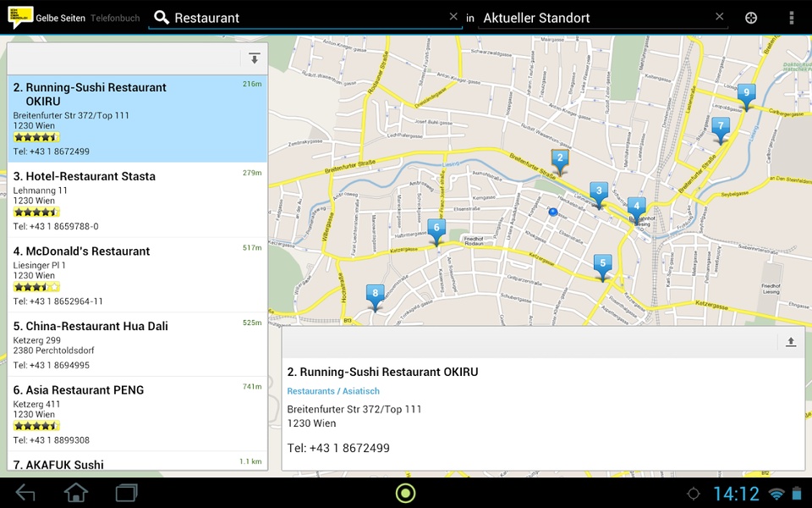Tap map pin number 8
Screen dimensions: 812x508
pyautogui.click(x=375, y=296)
